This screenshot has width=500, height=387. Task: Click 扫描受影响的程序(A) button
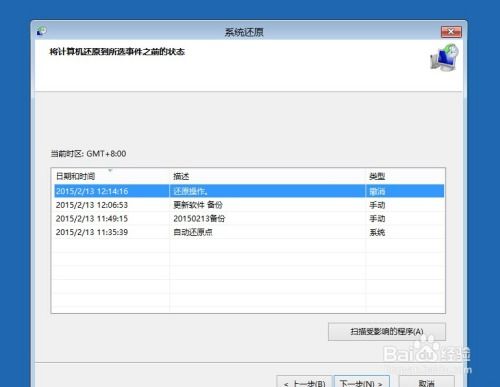[387, 332]
